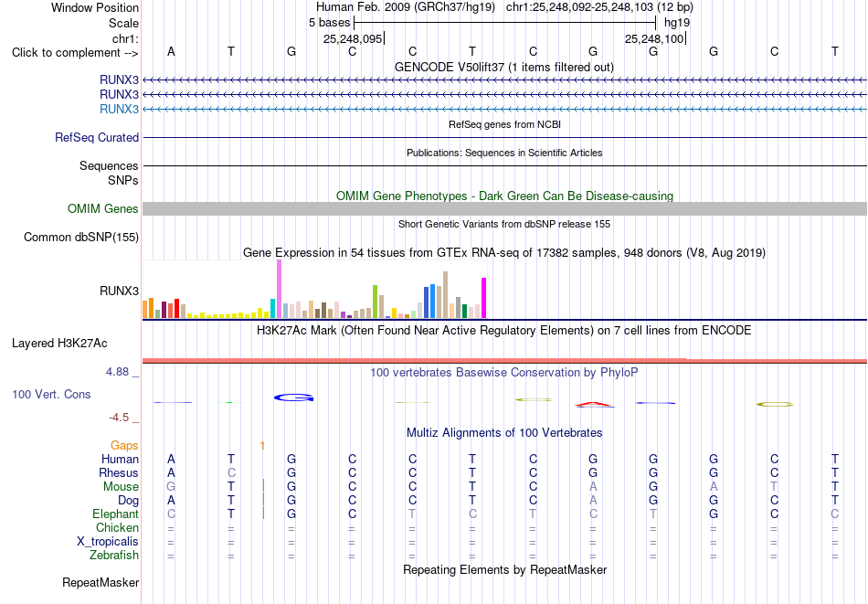This screenshot has width=868, height=604.
Task: Open 'Short Genetic Variants from dbSNP release 155'
Action: [x=504, y=224]
